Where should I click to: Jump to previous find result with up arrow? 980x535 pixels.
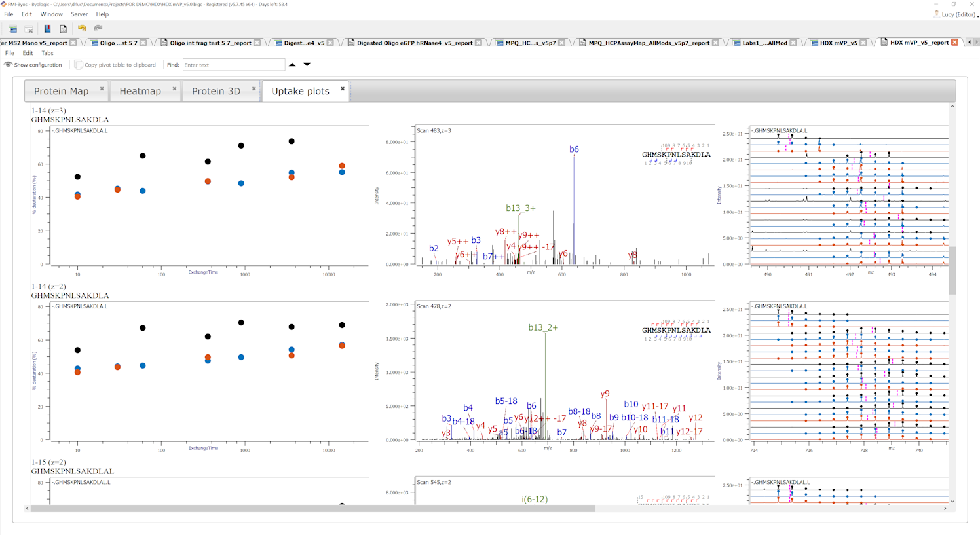pyautogui.click(x=292, y=65)
